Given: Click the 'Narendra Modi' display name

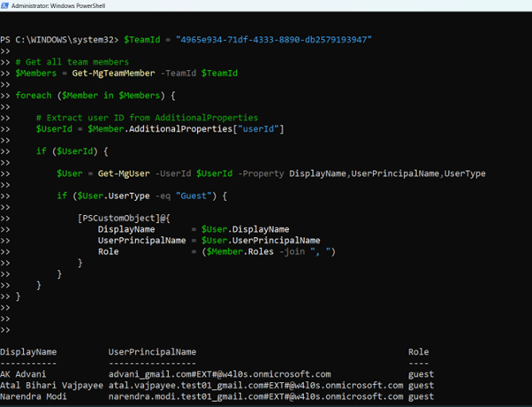Looking at the screenshot, I should [x=33, y=396].
